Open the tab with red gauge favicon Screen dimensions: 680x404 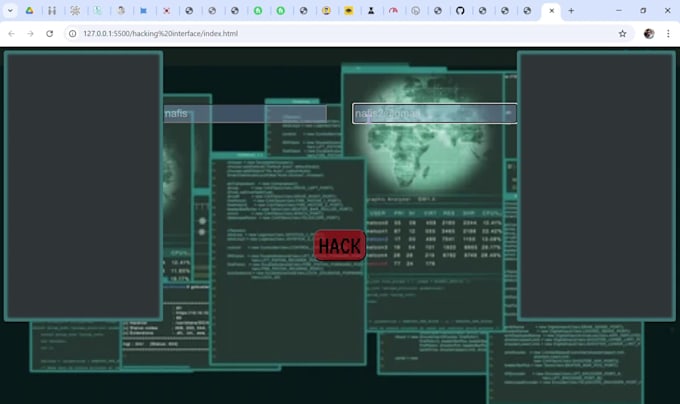[393, 10]
